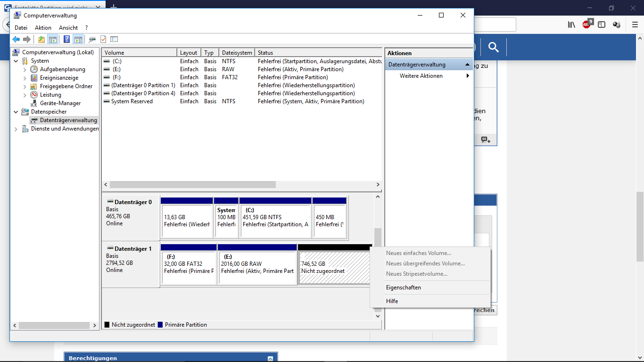The height and width of the screenshot is (362, 644).
Task: Select the System Reserved volume row
Action: click(242, 101)
